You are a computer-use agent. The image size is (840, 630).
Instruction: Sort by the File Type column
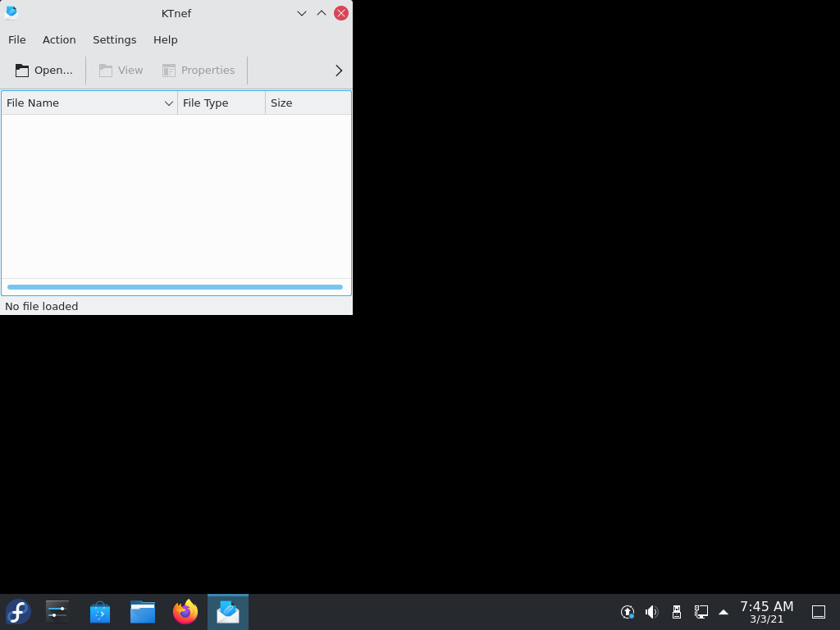221,103
